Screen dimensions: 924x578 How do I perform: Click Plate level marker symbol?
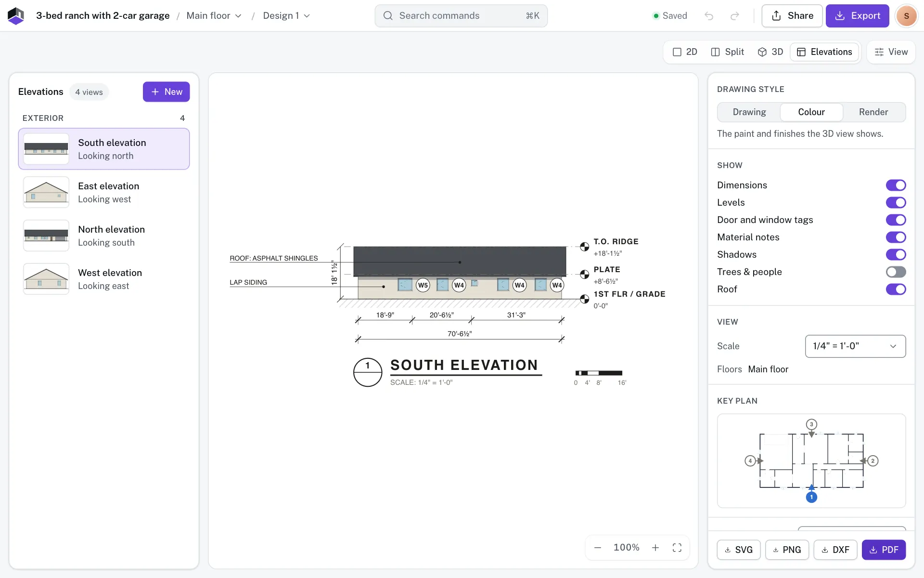[584, 275]
